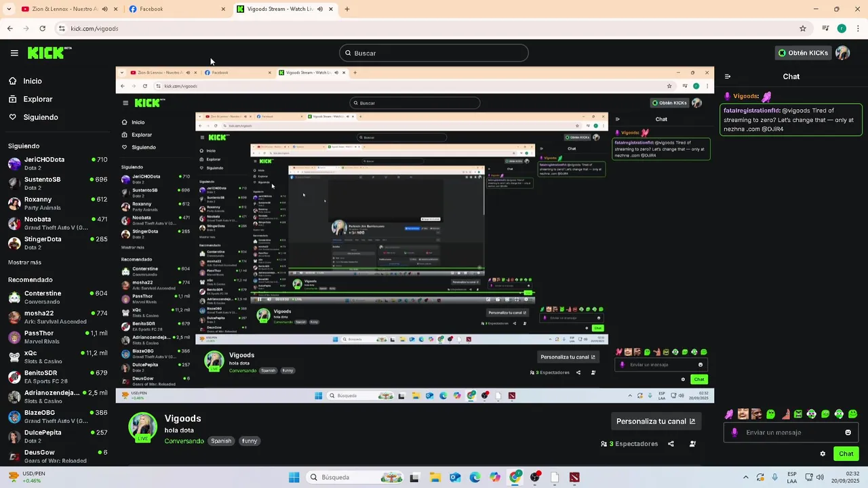Screen dimensions: 868x488
Task: Open the Kick sidebar hamburger menu
Action: point(14,53)
